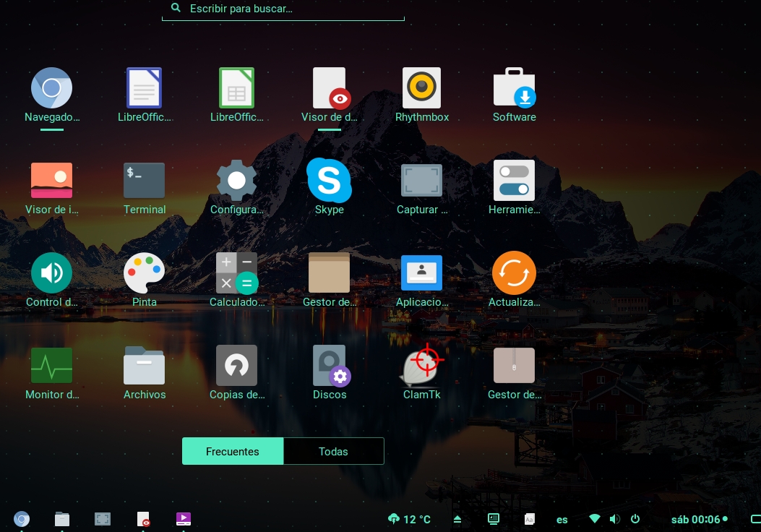Viewport: 761px width, 532px height.
Task: Open the Terminal app
Action: 144,181
